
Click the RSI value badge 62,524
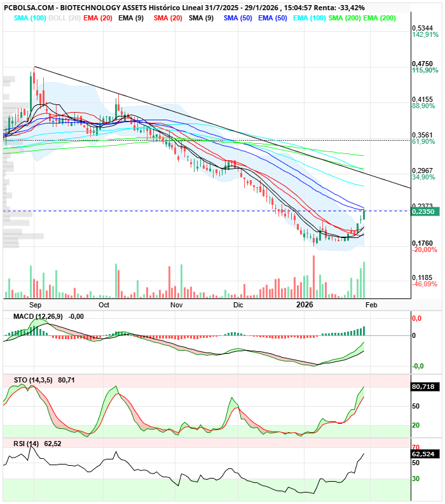[x=424, y=454]
